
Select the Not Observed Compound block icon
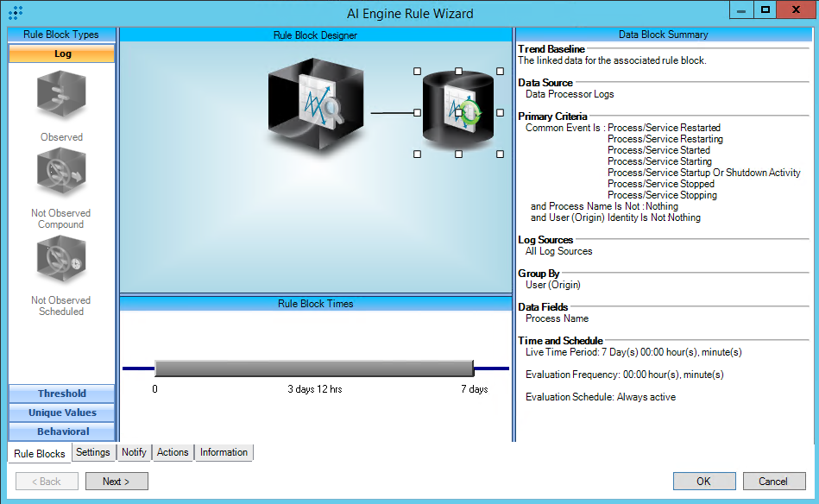click(61, 175)
